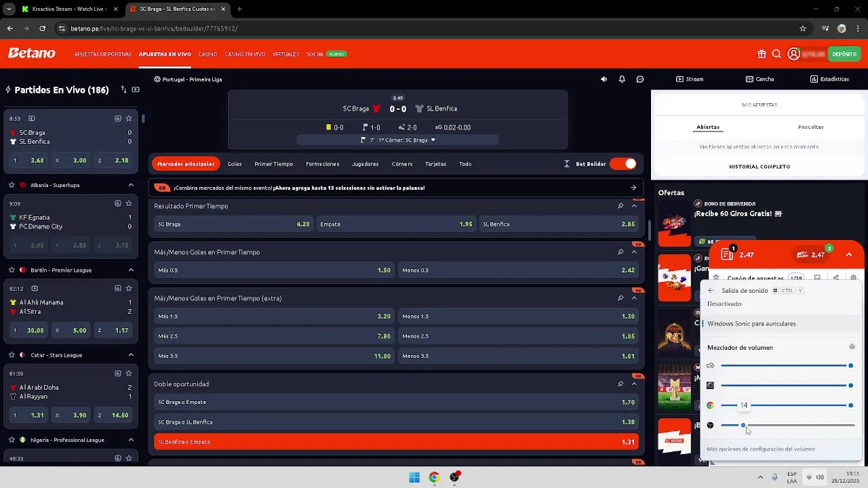Open Casino en Vivo in top menu

[245, 54]
